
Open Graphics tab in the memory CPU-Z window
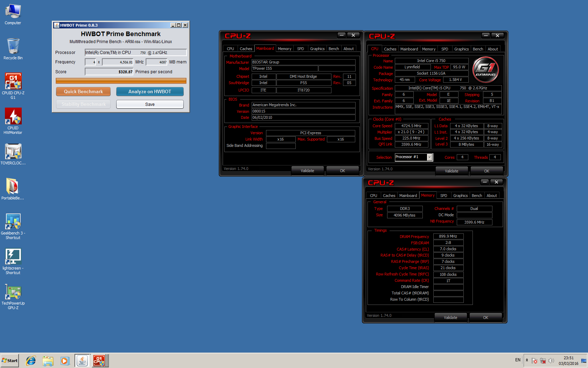pyautogui.click(x=461, y=196)
